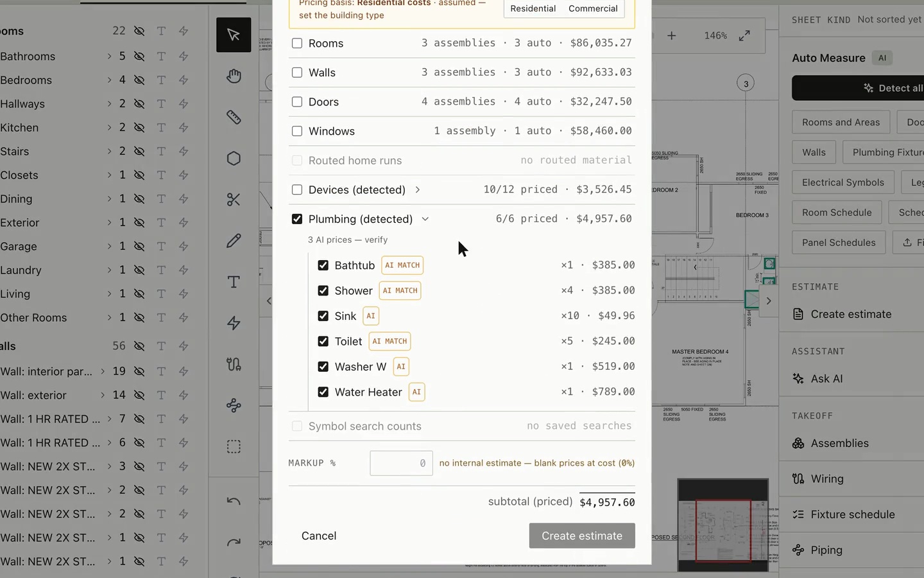Switch pricing basis to Residential

(x=533, y=8)
